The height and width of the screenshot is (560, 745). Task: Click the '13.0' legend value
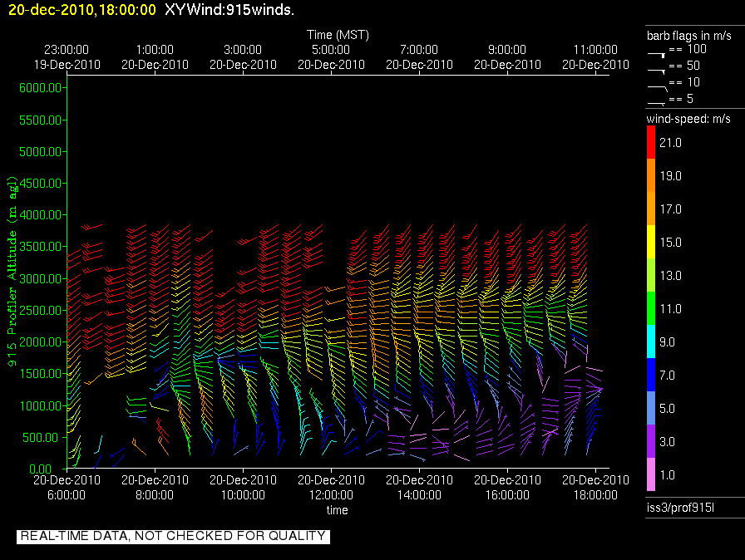[670, 276]
